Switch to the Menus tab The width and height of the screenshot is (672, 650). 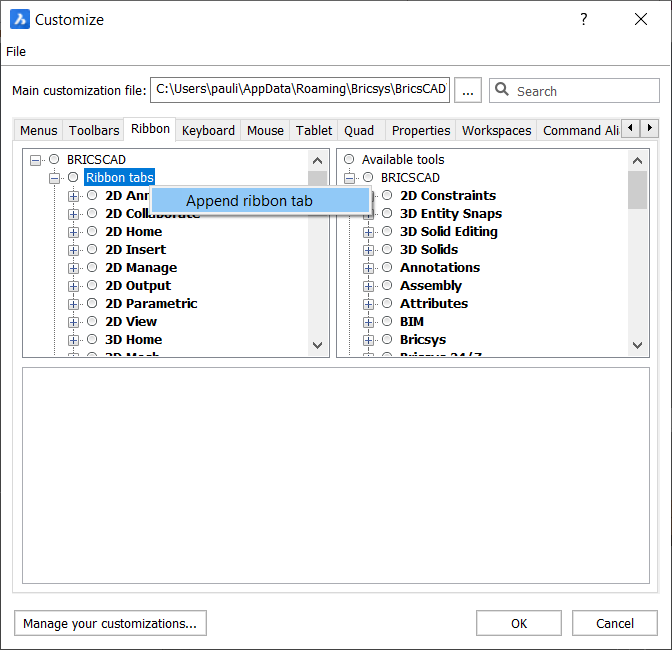(x=39, y=130)
